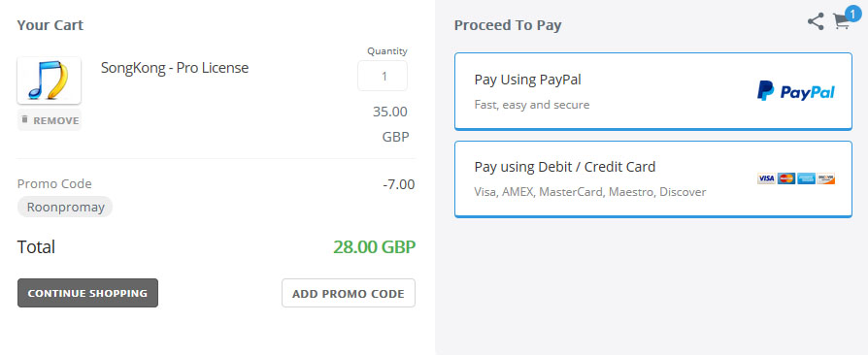
Task: Click the 28.00 GBP total amount
Action: click(x=374, y=246)
